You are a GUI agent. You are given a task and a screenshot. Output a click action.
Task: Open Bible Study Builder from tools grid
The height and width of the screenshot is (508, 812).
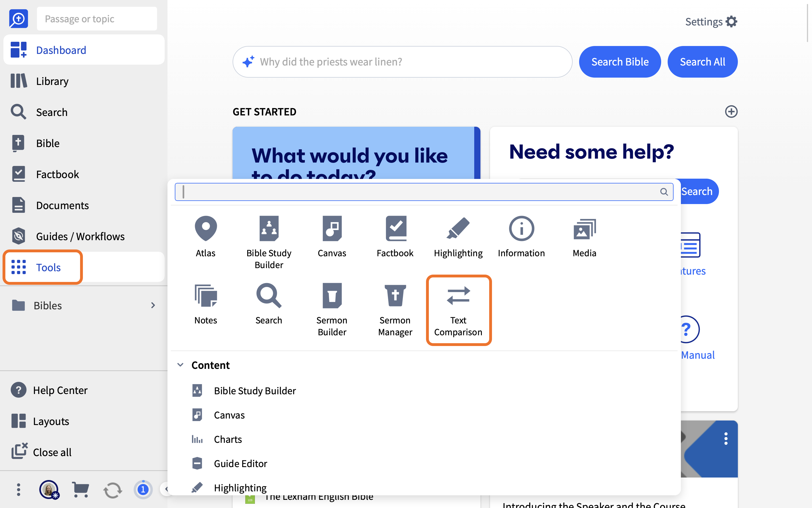(269, 242)
